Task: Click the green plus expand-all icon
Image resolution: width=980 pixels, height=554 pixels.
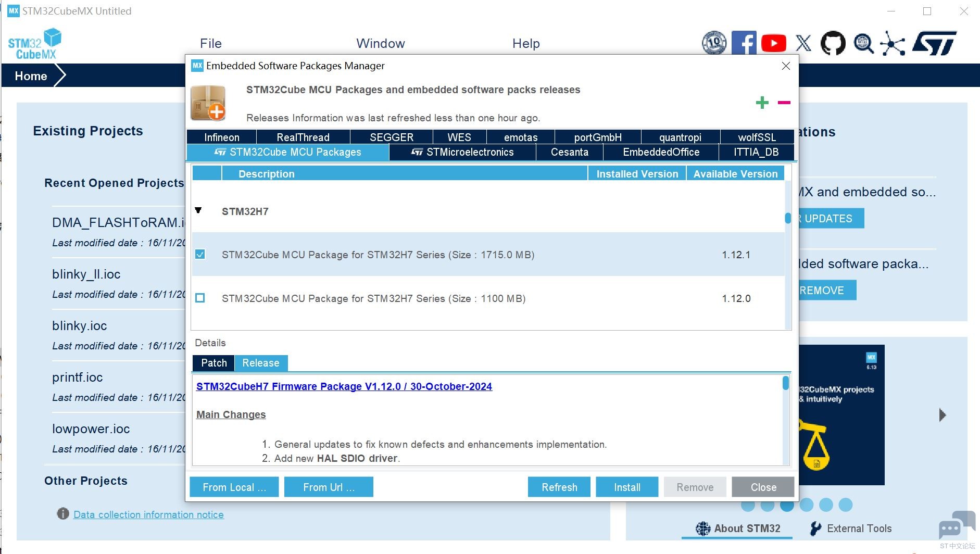Action: click(x=762, y=103)
